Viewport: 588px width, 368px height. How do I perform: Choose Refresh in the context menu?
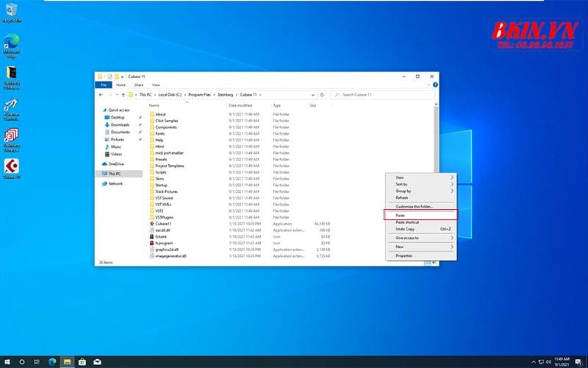[421, 197]
